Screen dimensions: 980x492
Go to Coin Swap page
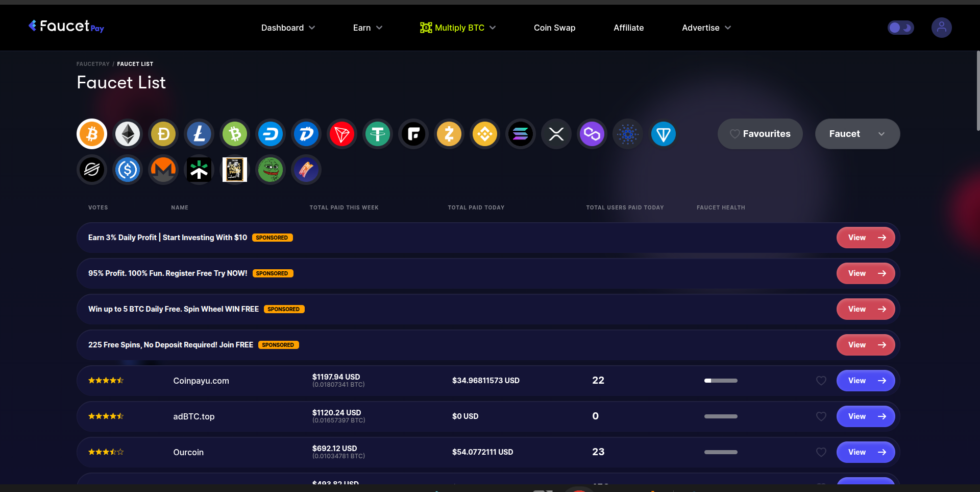554,28
